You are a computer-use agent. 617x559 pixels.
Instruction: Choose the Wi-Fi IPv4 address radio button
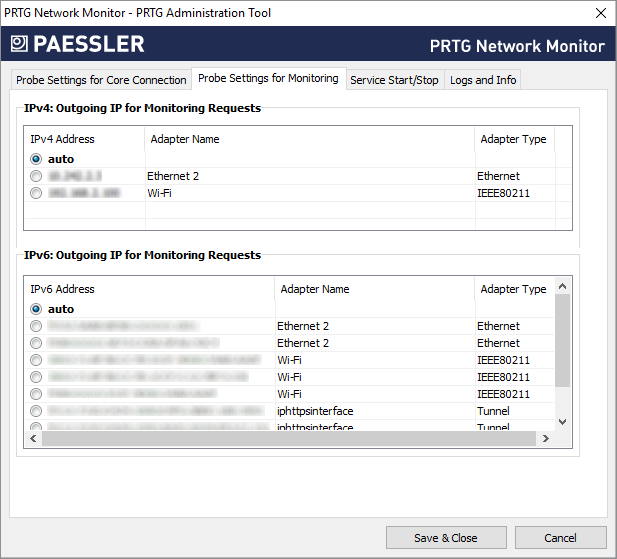point(36,193)
